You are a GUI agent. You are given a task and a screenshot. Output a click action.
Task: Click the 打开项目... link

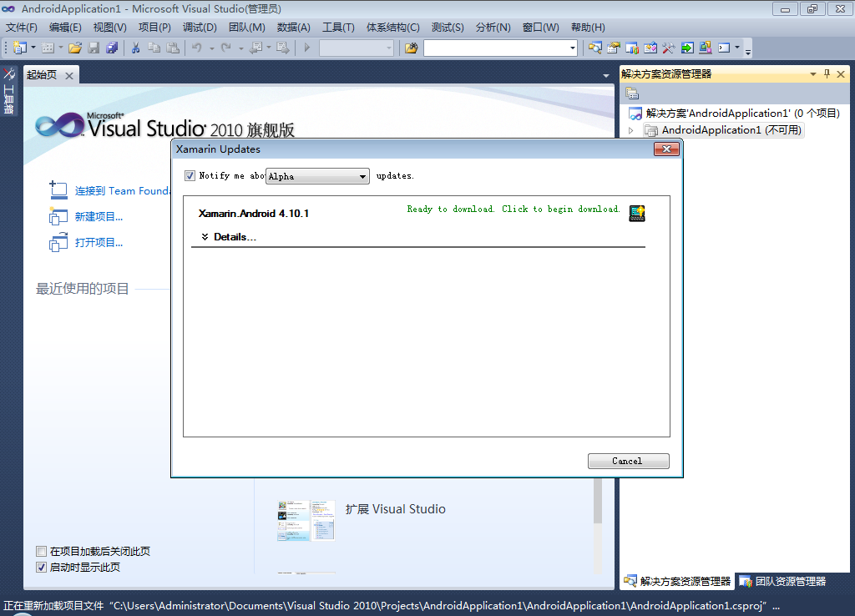pyautogui.click(x=99, y=242)
